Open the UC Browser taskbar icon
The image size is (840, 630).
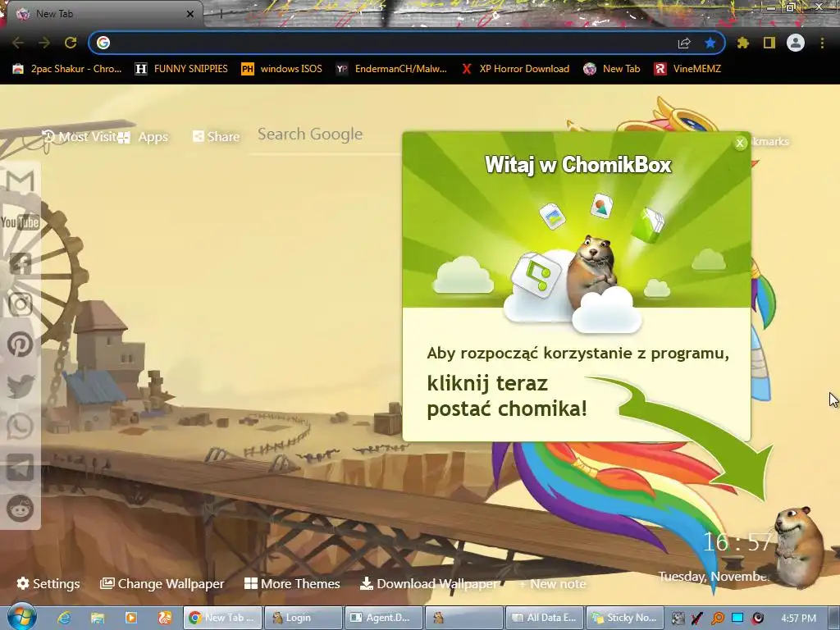[164, 618]
